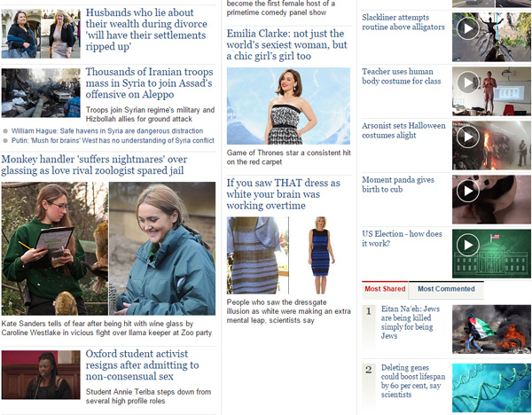This screenshot has height=415, width=532.
Task: Play the Slackliner above alligators video
Action: pyautogui.click(x=468, y=28)
